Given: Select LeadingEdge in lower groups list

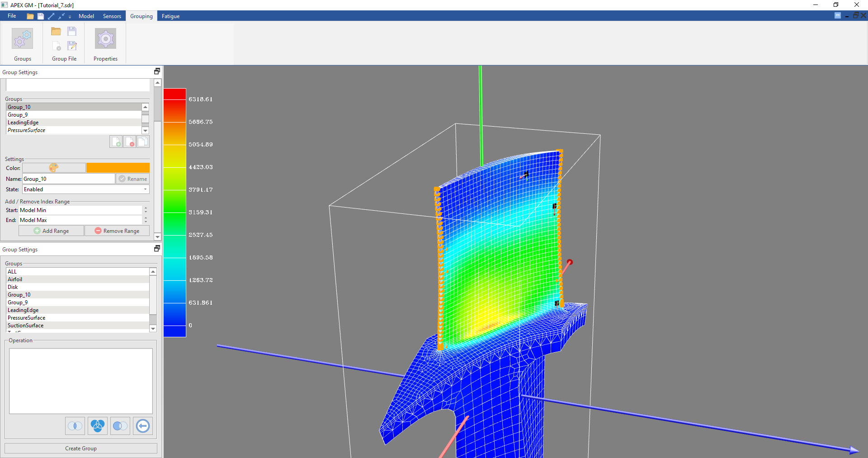Looking at the screenshot, I should tap(77, 310).
